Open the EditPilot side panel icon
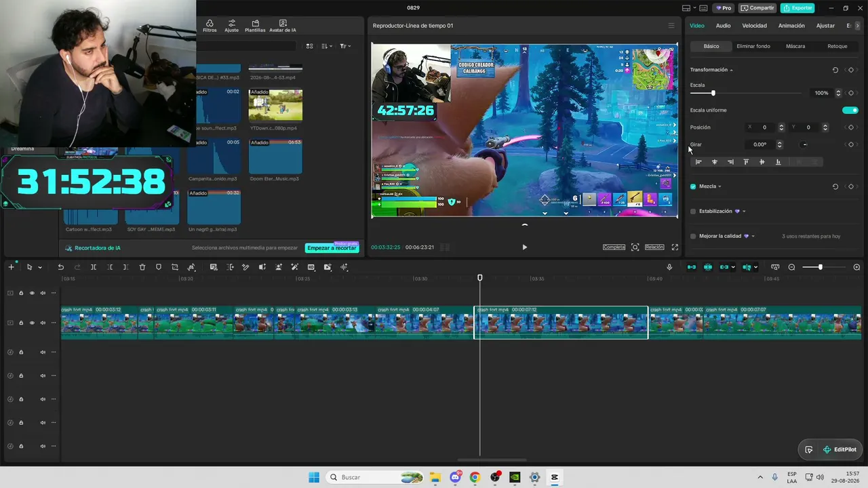The height and width of the screenshot is (488, 868). 809,449
